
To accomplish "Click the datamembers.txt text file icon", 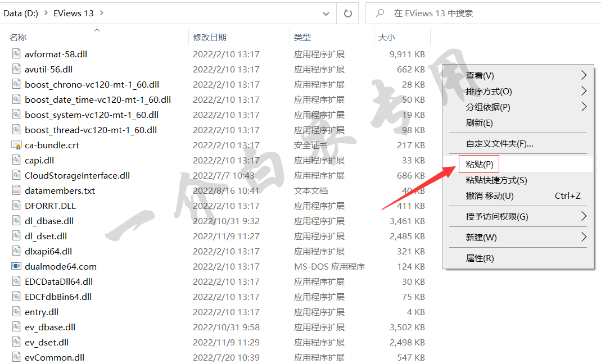I will coord(16,190).
